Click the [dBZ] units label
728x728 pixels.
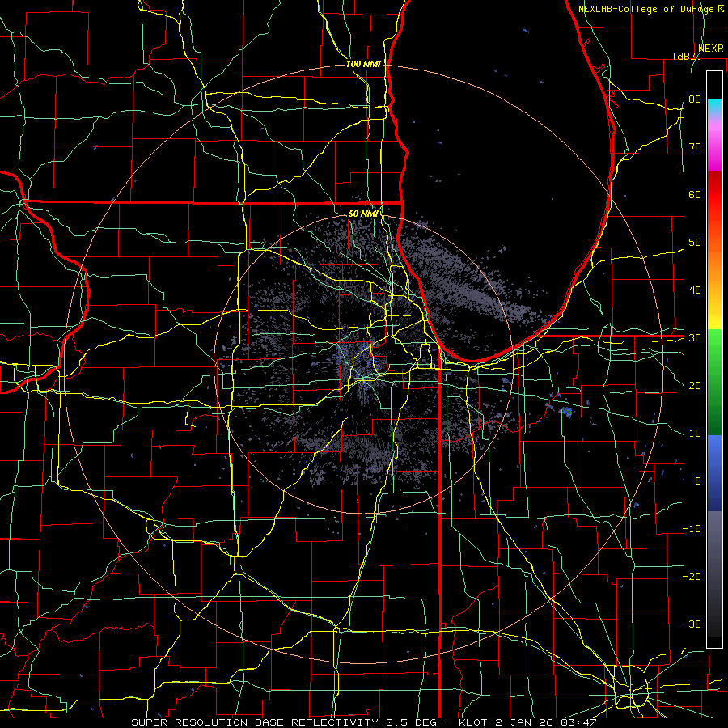687,56
